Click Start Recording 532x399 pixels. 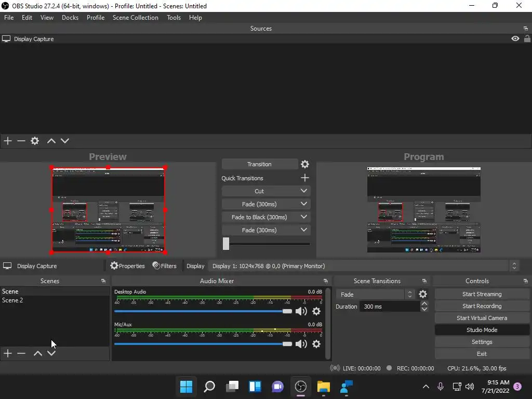point(482,306)
